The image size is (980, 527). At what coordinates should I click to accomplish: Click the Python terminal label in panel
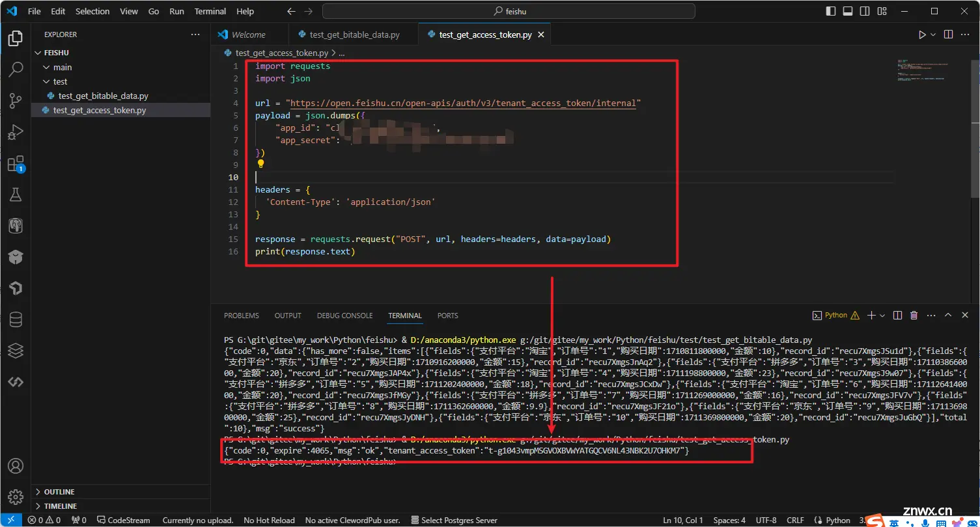[835, 315]
